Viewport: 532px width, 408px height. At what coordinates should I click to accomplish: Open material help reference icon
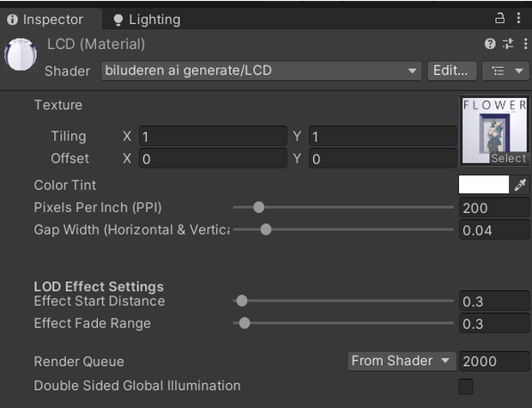(490, 44)
